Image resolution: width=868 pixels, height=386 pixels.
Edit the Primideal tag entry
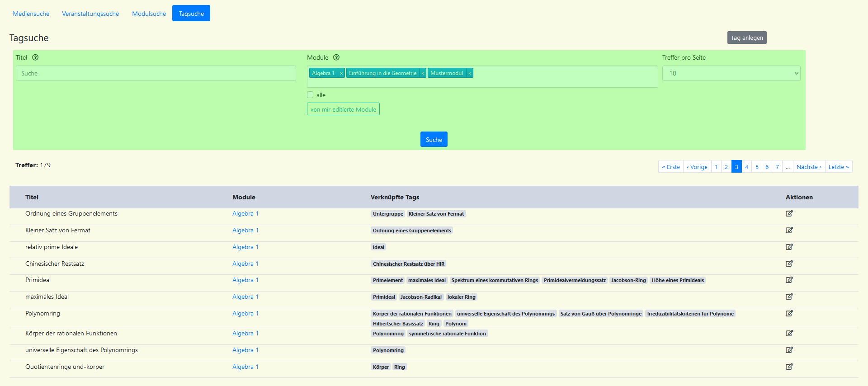(789, 280)
